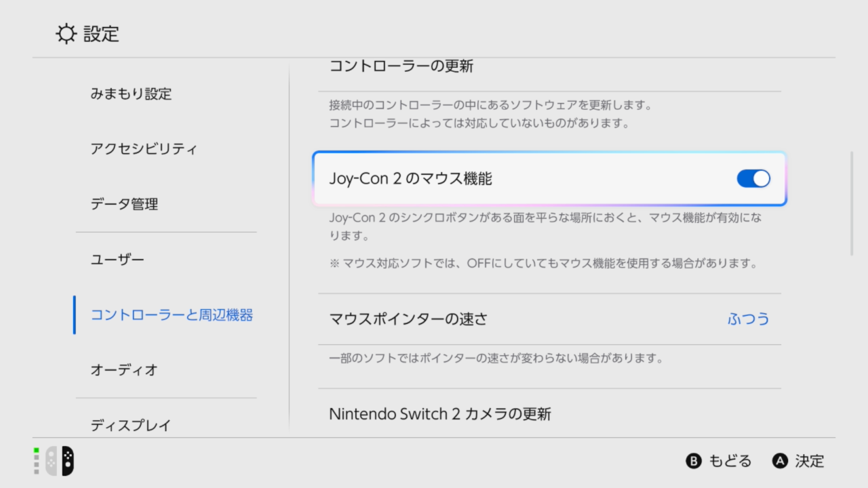
Task: Select the ふつう pointer speed link
Action: 749,319
